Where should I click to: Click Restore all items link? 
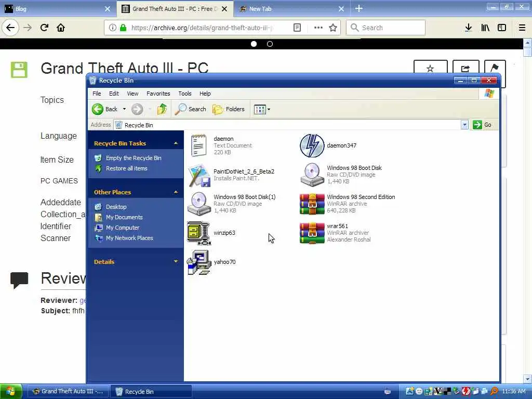(x=127, y=168)
